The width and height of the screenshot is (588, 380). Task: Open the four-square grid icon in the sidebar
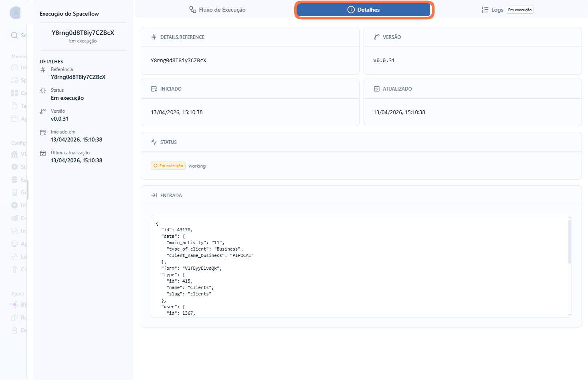click(x=14, y=93)
